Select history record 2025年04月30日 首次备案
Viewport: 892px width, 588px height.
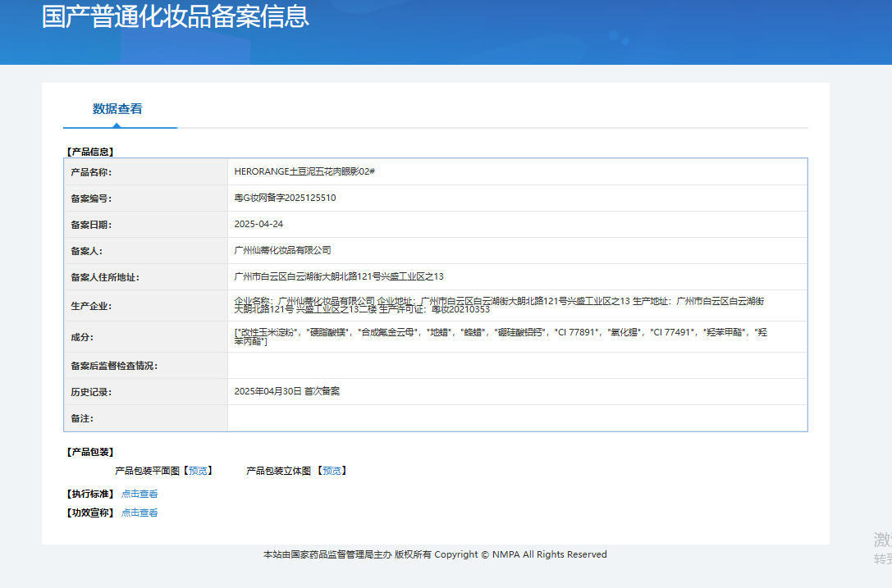(x=286, y=391)
